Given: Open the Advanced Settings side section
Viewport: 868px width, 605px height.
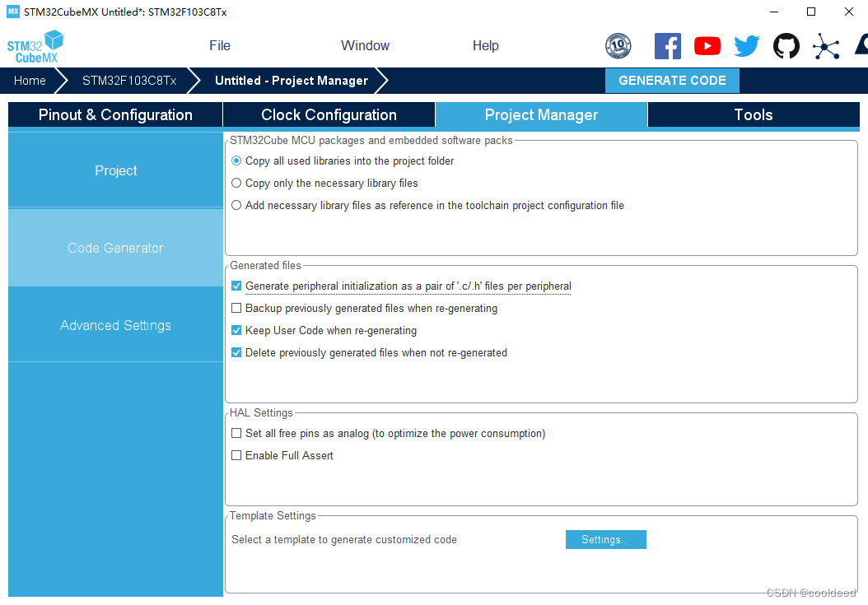Looking at the screenshot, I should click(x=115, y=325).
